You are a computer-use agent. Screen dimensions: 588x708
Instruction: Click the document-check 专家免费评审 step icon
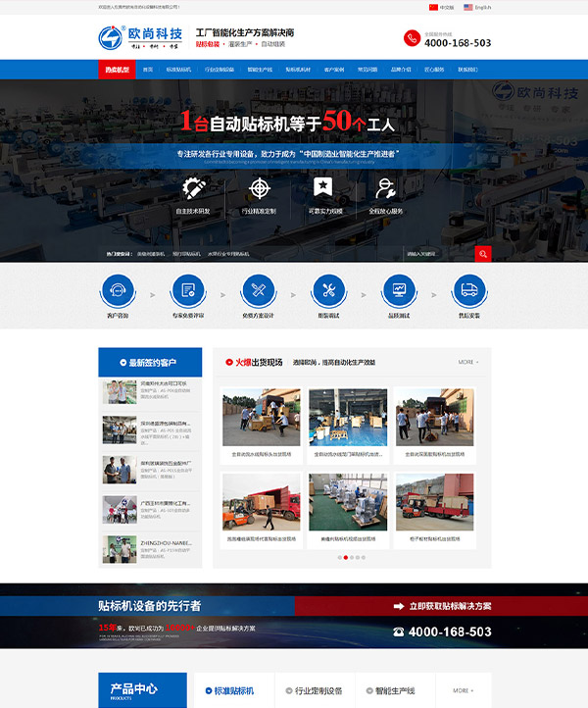pyautogui.click(x=188, y=290)
